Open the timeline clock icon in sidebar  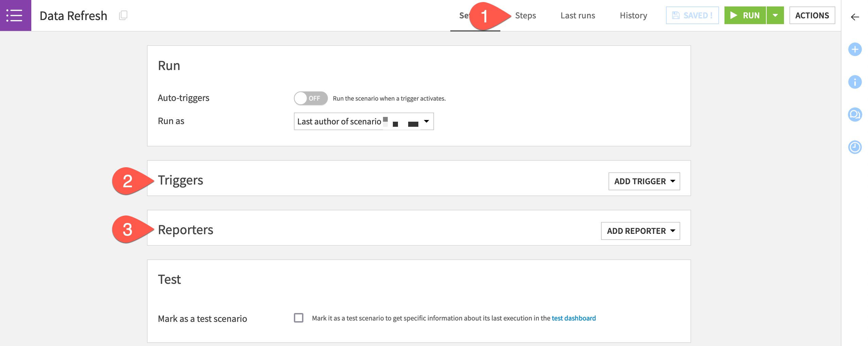pos(854,147)
